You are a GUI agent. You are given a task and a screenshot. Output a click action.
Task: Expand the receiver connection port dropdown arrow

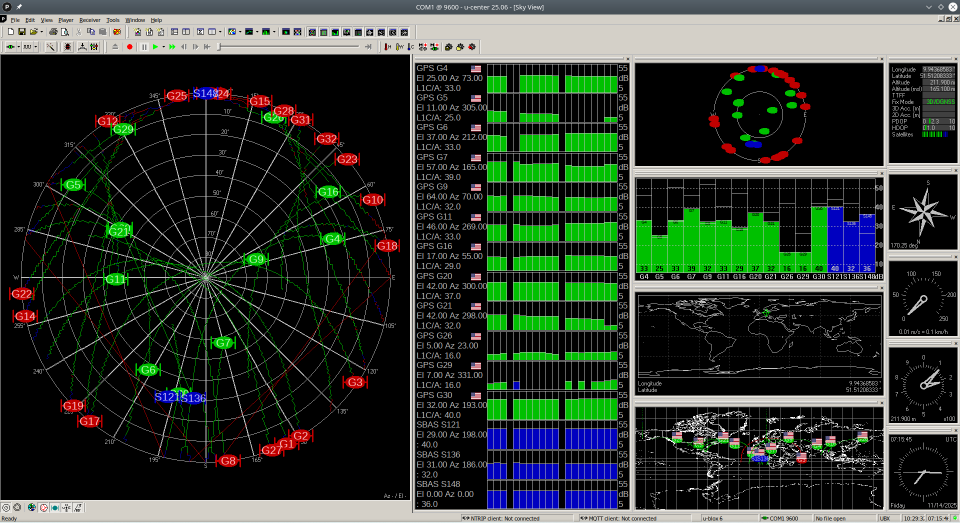(x=20, y=46)
